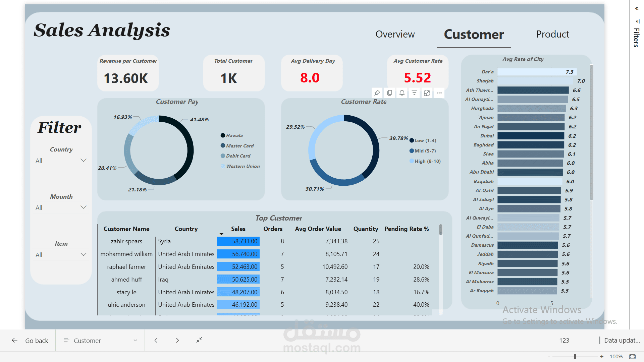The height and width of the screenshot is (362, 644).
Task: Copy the visual as image icon
Action: pos(389,93)
